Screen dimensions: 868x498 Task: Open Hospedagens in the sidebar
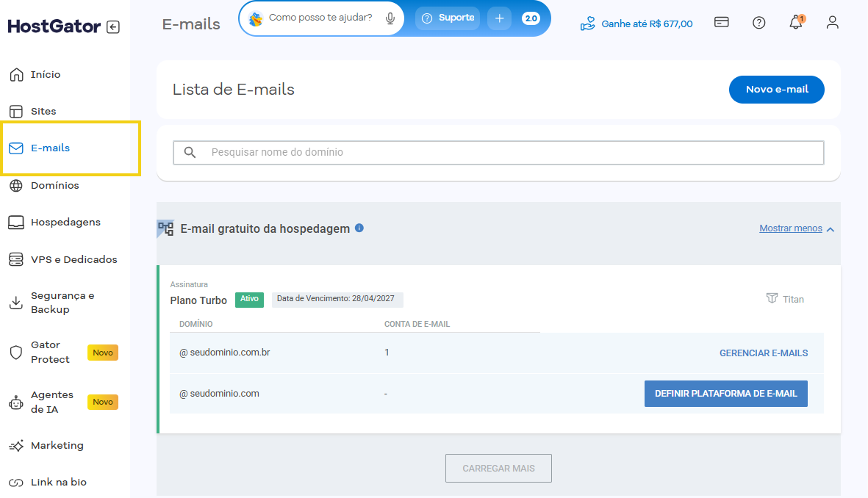pyautogui.click(x=65, y=223)
